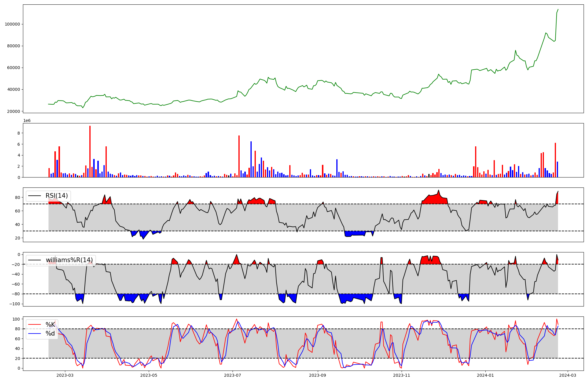This screenshot has height=382, width=588.
Task: Click the 2023-03 date tick label
Action: click(x=65, y=375)
